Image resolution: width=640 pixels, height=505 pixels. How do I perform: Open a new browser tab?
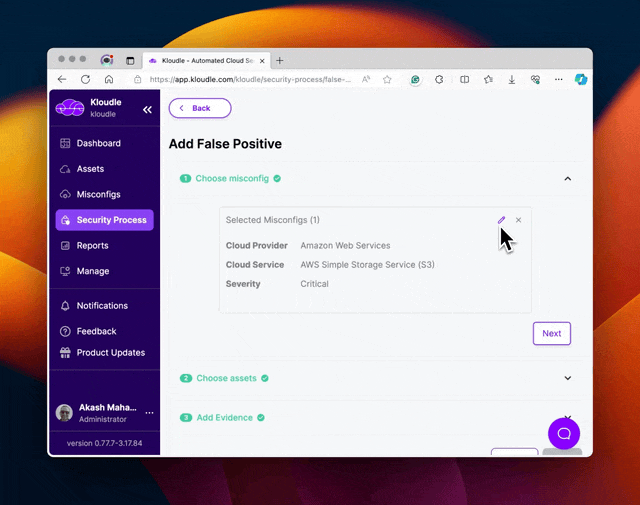pos(280,60)
